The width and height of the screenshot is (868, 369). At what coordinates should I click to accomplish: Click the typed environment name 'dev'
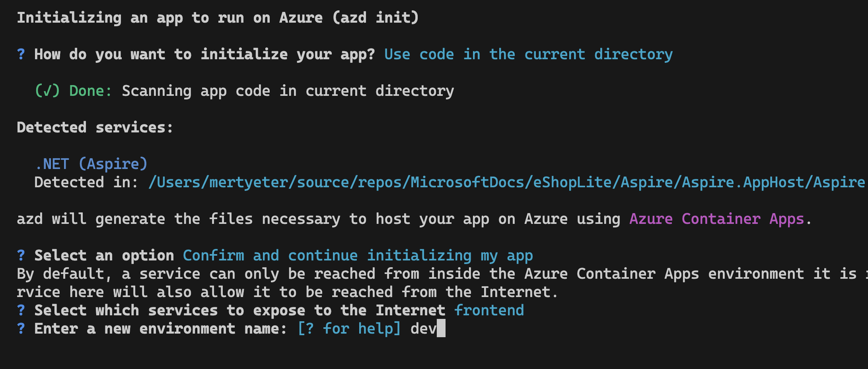click(x=424, y=329)
